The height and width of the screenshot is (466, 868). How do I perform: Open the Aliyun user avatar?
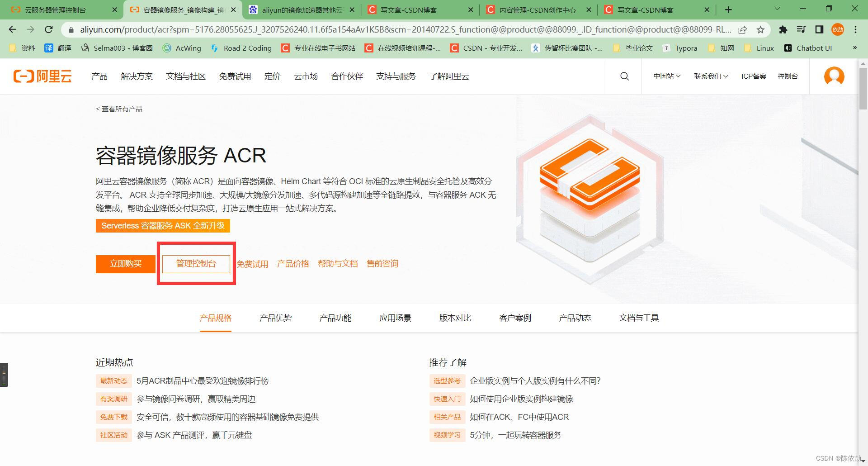pos(834,76)
